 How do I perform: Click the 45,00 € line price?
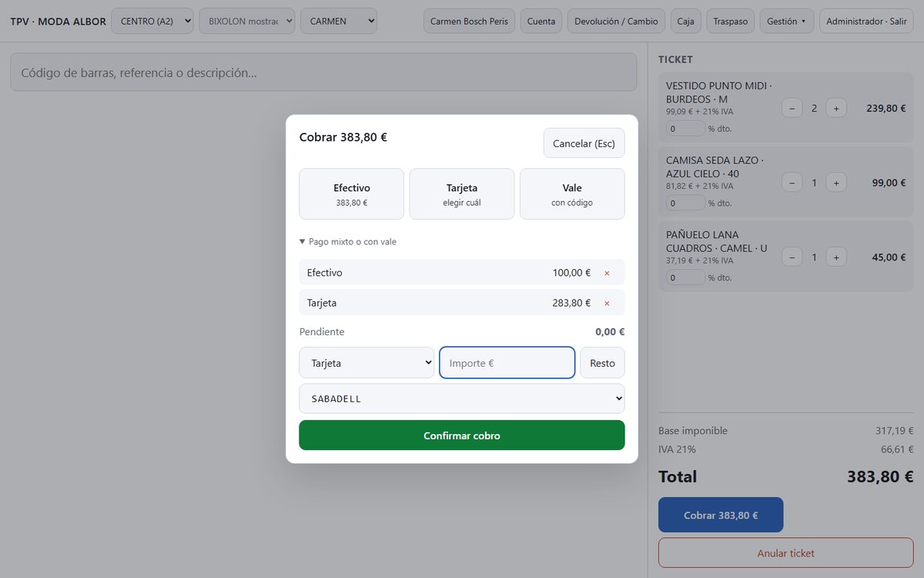pyautogui.click(x=889, y=257)
